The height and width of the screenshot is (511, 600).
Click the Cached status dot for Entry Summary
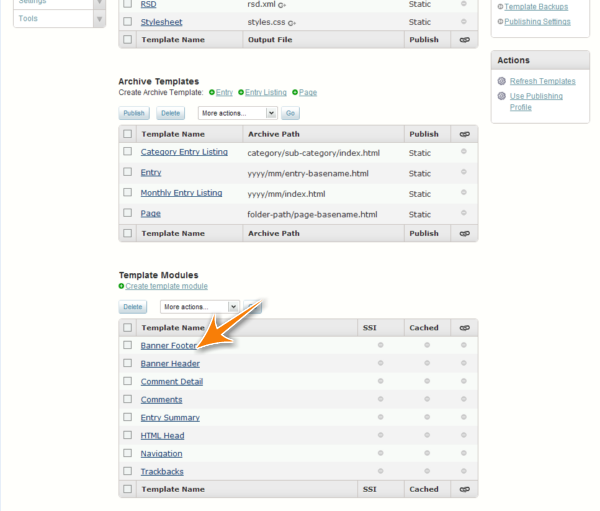pyautogui.click(x=427, y=417)
